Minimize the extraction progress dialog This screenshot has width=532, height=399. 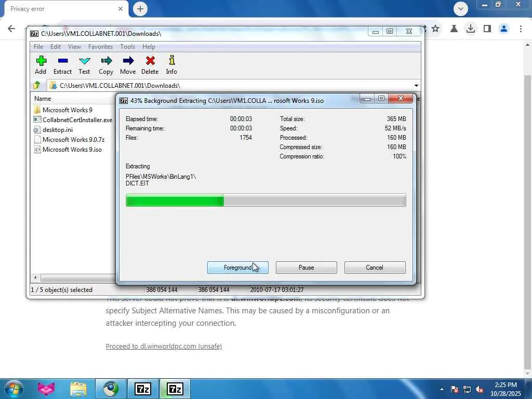coord(367,98)
